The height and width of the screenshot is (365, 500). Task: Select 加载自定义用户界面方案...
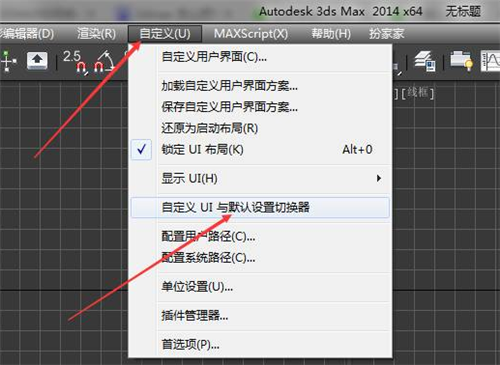(x=260, y=86)
